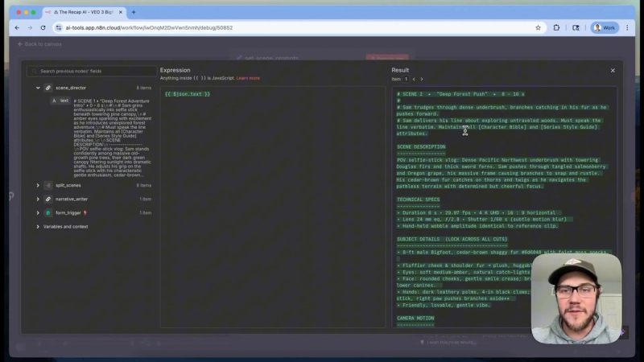This screenshot has height=362, width=644.
Task: Click the narrative_writer node icon
Action: 48,199
